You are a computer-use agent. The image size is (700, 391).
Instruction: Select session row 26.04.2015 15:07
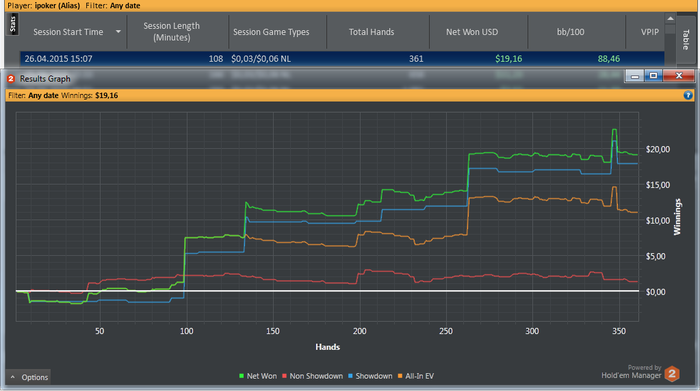pos(342,59)
